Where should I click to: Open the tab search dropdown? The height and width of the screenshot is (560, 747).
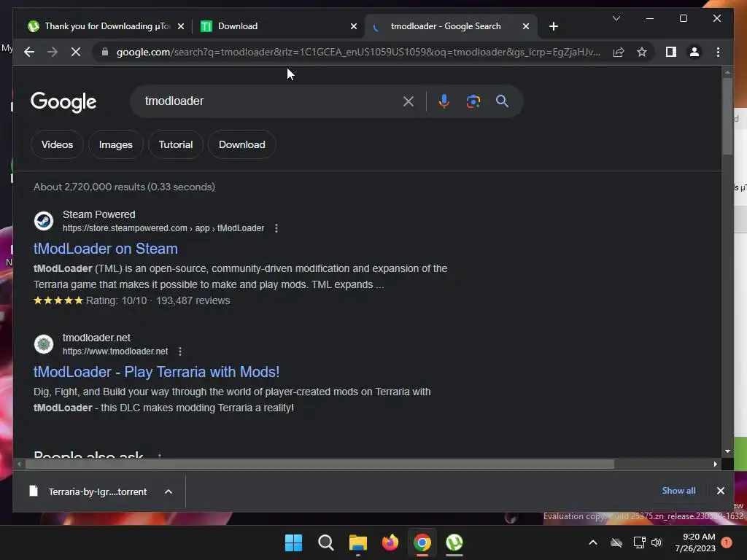coord(616,18)
